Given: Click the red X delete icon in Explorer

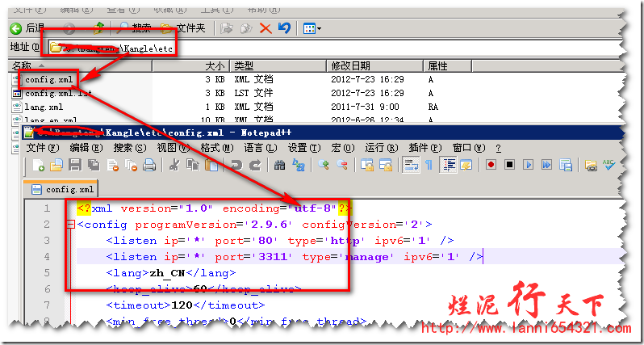Looking at the screenshot, I should pos(266,28).
